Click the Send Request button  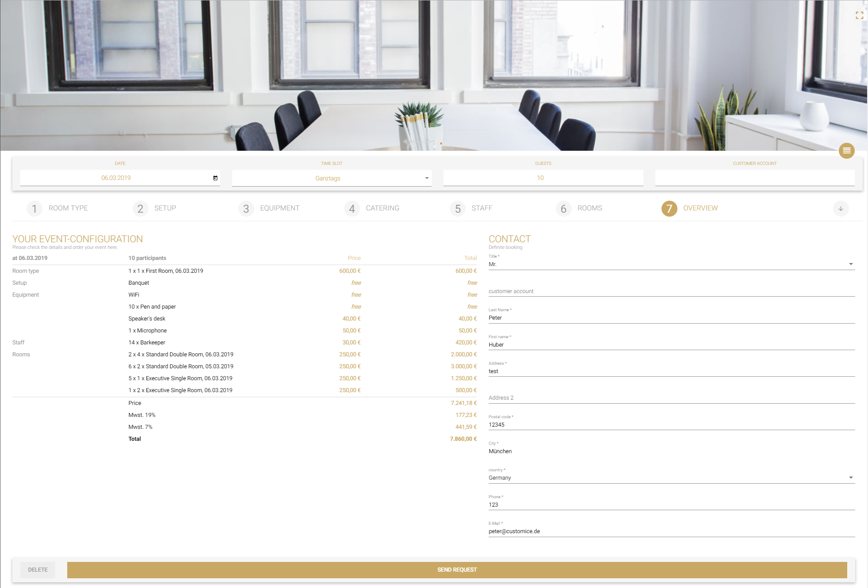click(457, 570)
